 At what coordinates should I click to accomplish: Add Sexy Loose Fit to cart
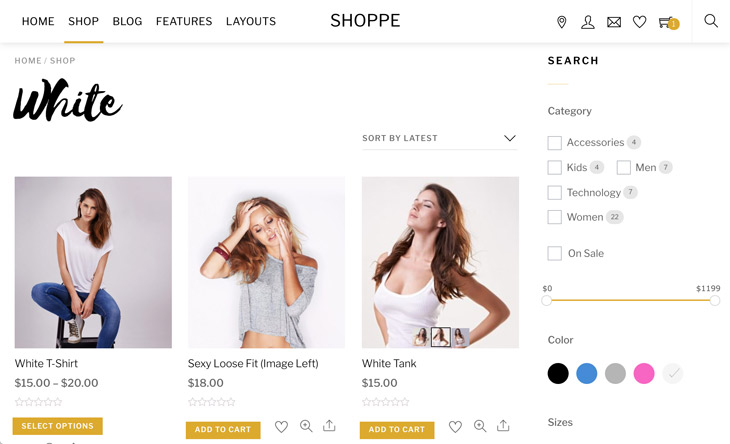pos(223,430)
